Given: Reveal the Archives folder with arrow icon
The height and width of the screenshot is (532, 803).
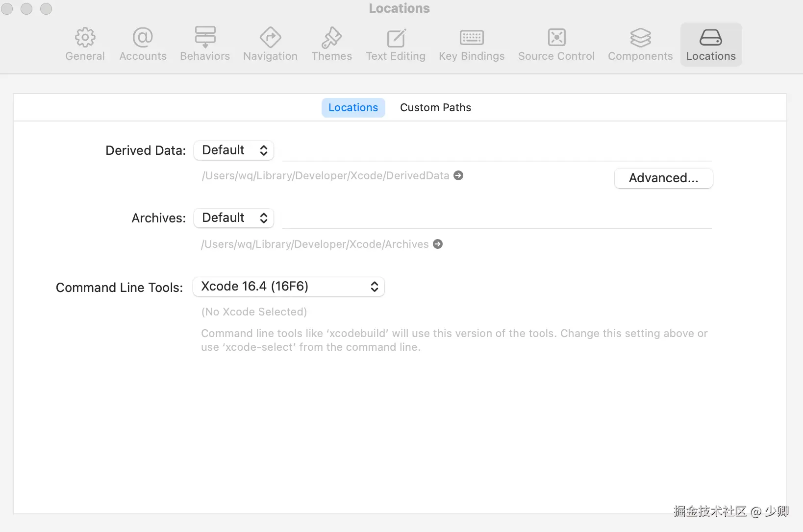Looking at the screenshot, I should point(438,244).
